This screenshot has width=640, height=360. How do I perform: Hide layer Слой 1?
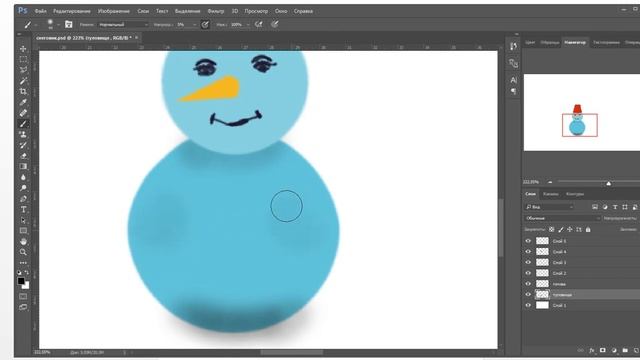click(x=528, y=305)
